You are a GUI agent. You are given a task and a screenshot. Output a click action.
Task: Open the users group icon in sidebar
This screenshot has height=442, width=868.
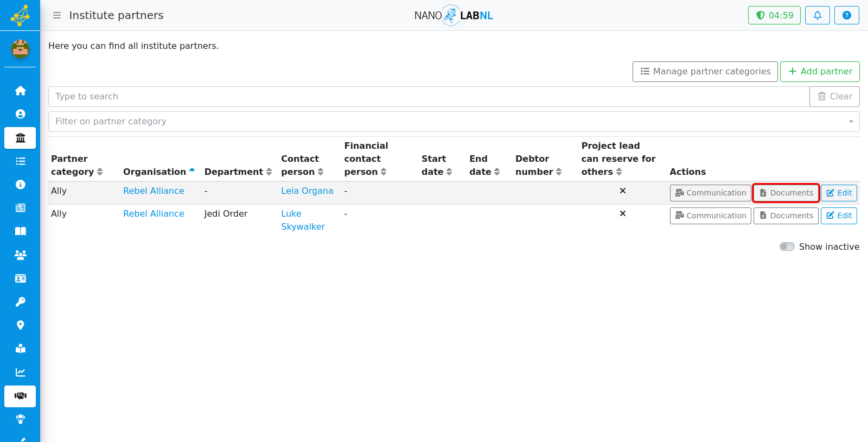[20, 255]
